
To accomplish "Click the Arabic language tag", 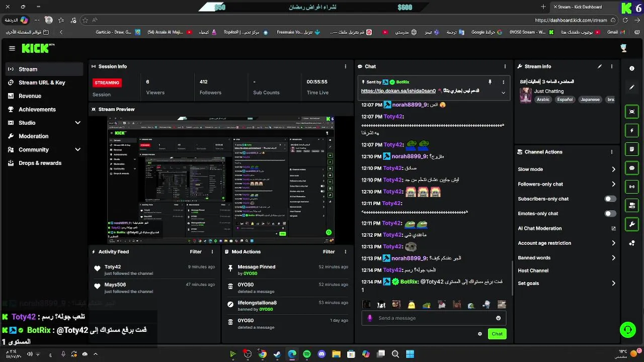I will [x=543, y=100].
